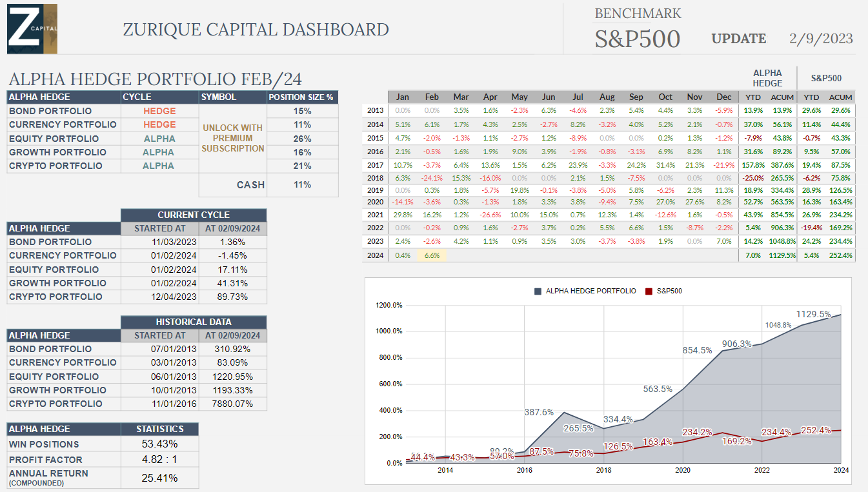Click the -19.4% S&P500 YTD for 2022

(x=811, y=228)
